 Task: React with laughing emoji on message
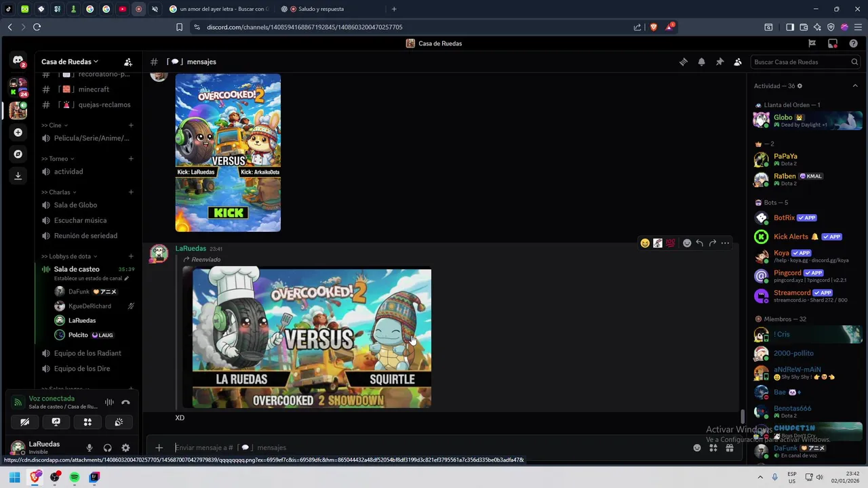tap(645, 243)
